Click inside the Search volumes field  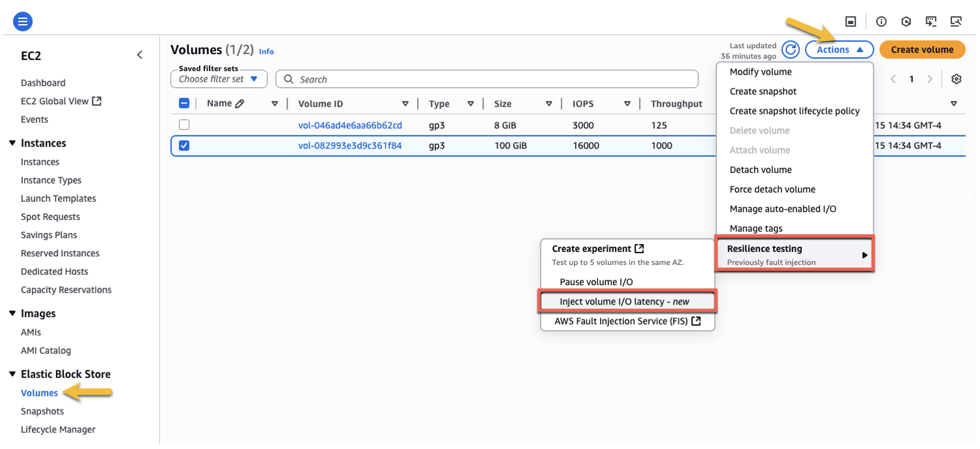click(487, 78)
